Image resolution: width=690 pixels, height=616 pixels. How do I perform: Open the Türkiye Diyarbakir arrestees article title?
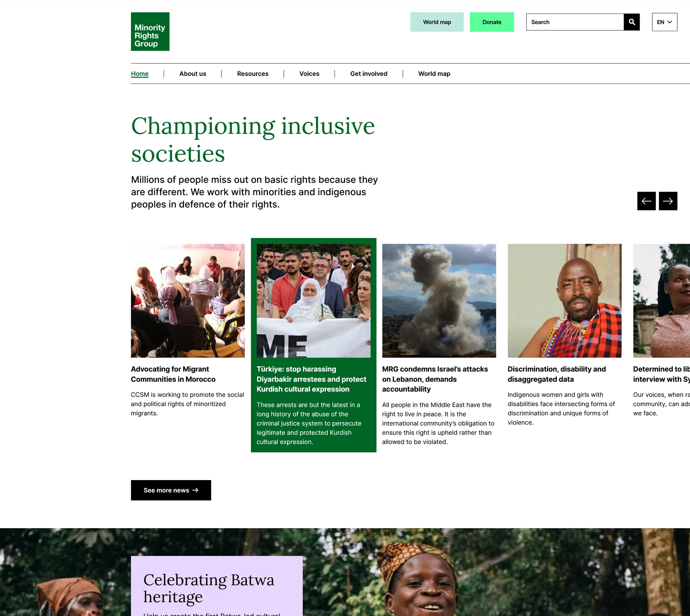click(312, 379)
